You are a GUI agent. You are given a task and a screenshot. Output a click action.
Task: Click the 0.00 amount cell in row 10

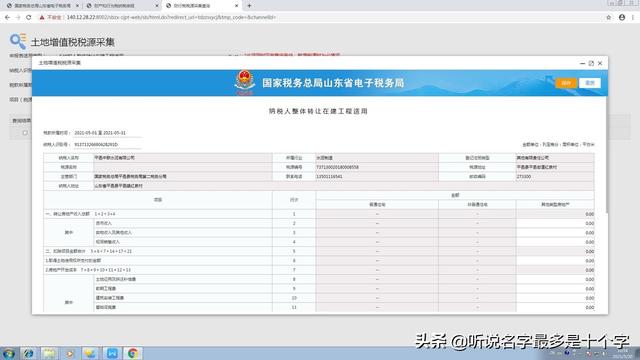(x=555, y=298)
